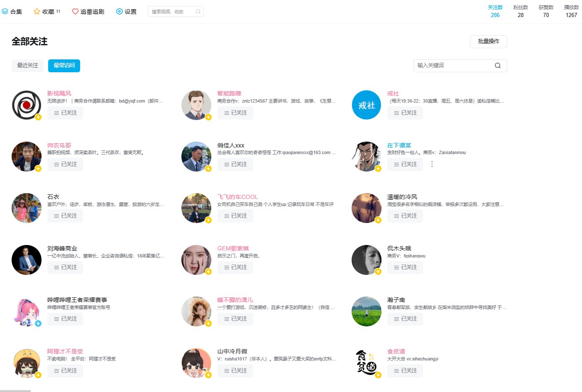The height and width of the screenshot is (392, 582).
Task: Open 飞飞的车COOL profile name link
Action: [237, 197]
